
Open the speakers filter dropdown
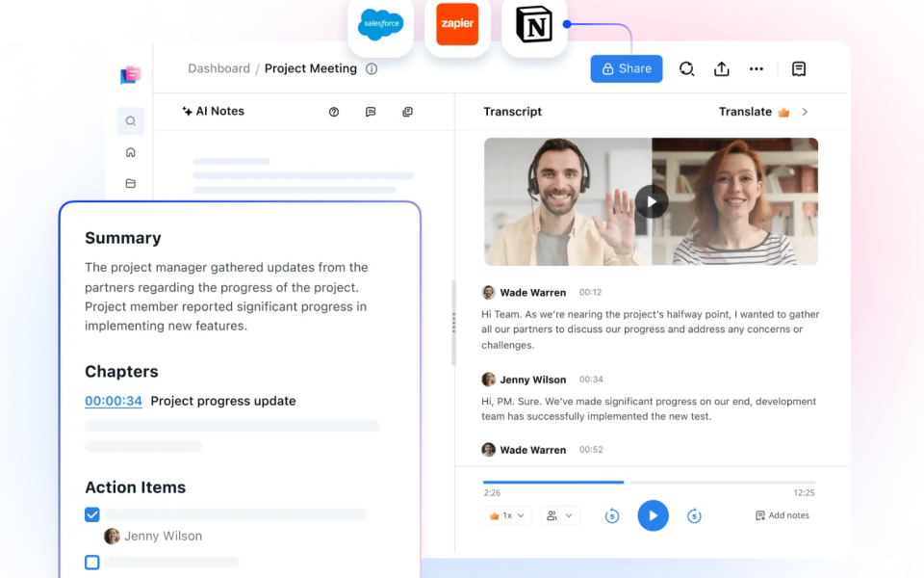click(560, 515)
